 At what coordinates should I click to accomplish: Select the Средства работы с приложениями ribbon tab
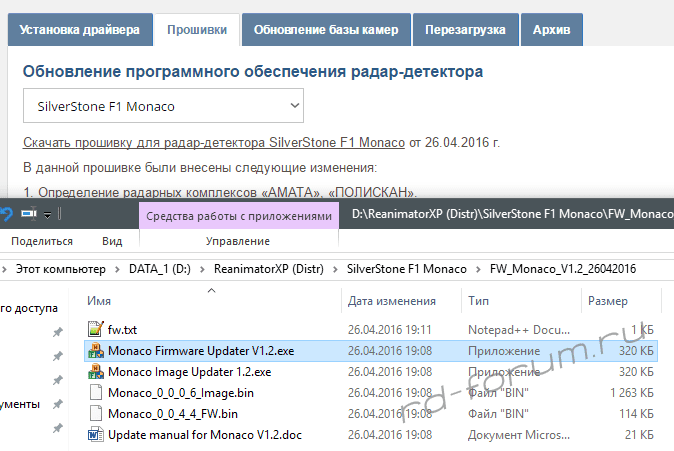(x=239, y=216)
